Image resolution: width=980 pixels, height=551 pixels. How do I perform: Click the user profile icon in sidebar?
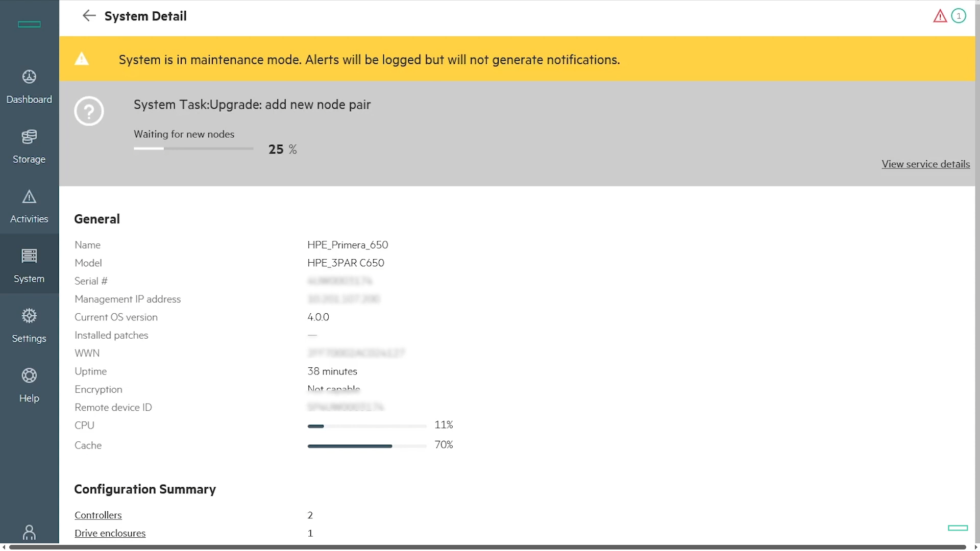(x=29, y=532)
